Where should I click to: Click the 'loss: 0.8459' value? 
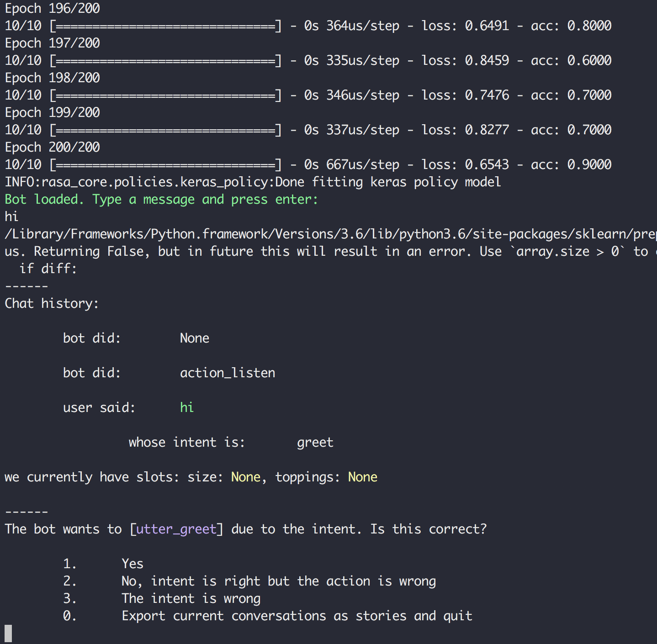[465, 60]
